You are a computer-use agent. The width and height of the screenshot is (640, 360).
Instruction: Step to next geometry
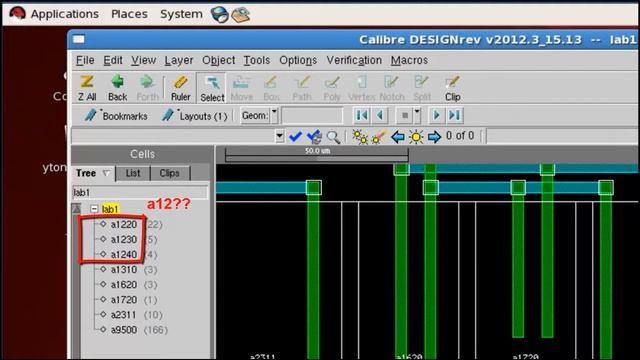(x=436, y=116)
